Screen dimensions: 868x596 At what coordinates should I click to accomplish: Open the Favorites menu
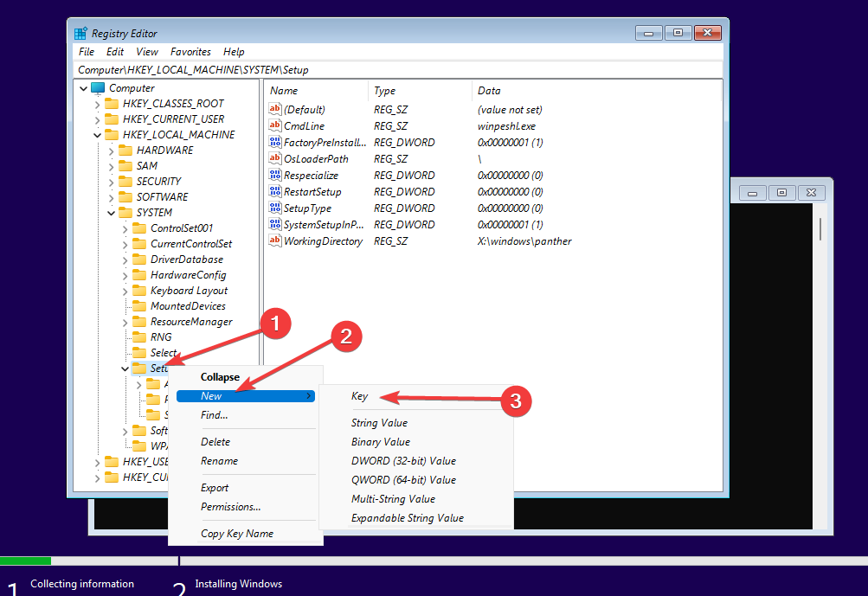(x=190, y=51)
